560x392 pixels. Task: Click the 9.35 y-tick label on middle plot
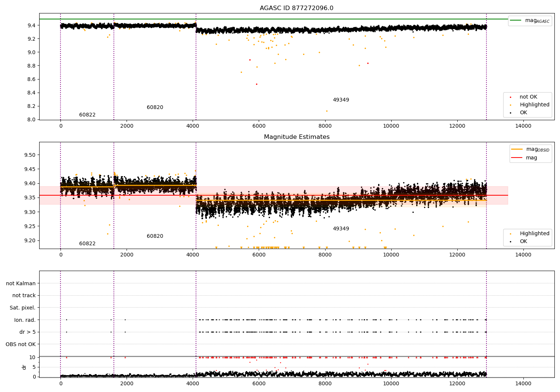tap(30, 198)
